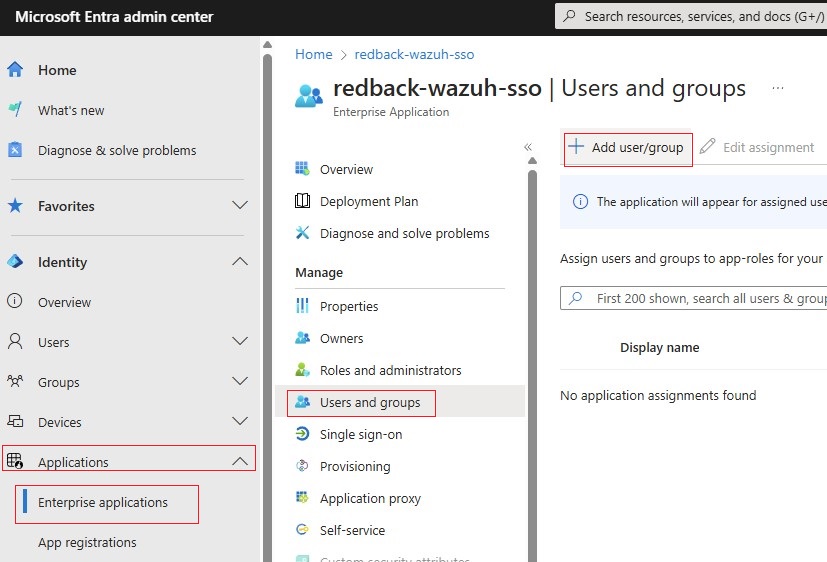Click the Users and groups icon

(302, 402)
